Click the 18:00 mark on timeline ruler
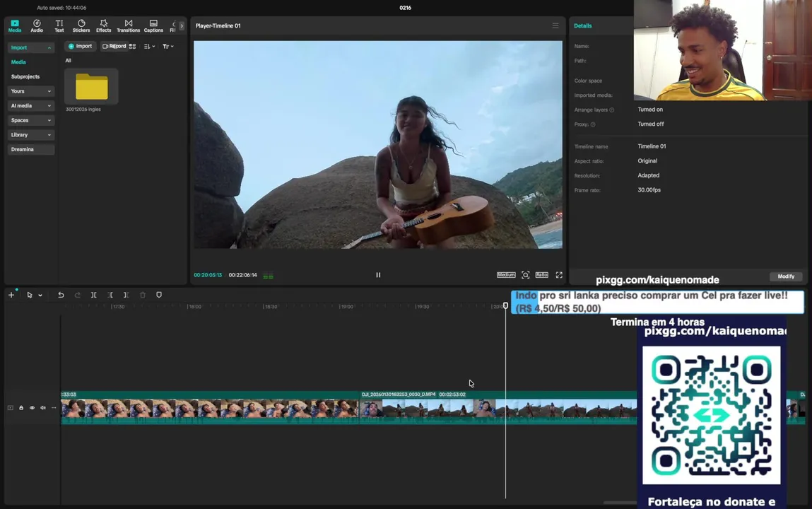The height and width of the screenshot is (509, 812). [x=195, y=307]
